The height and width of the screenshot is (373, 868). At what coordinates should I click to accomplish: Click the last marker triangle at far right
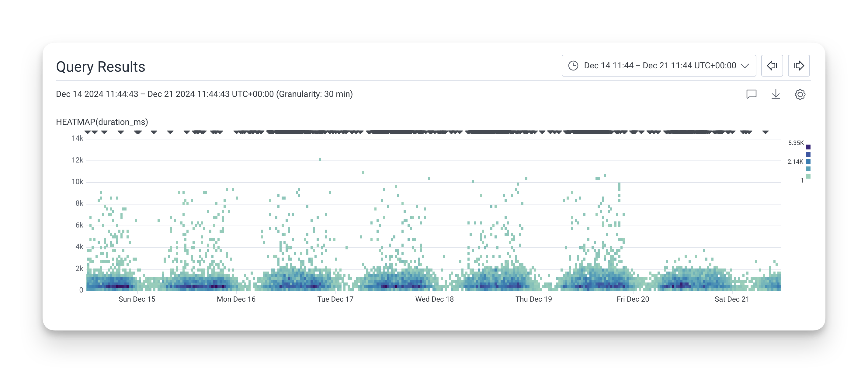click(x=765, y=132)
